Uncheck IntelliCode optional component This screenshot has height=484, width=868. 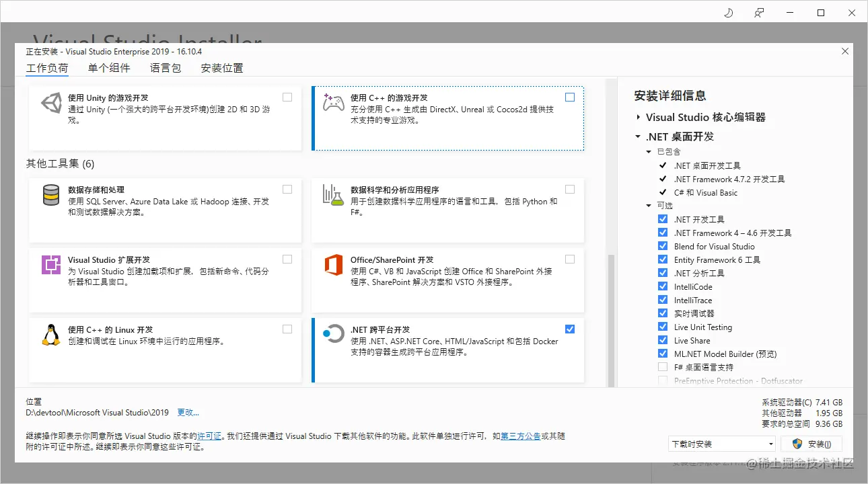click(x=662, y=286)
